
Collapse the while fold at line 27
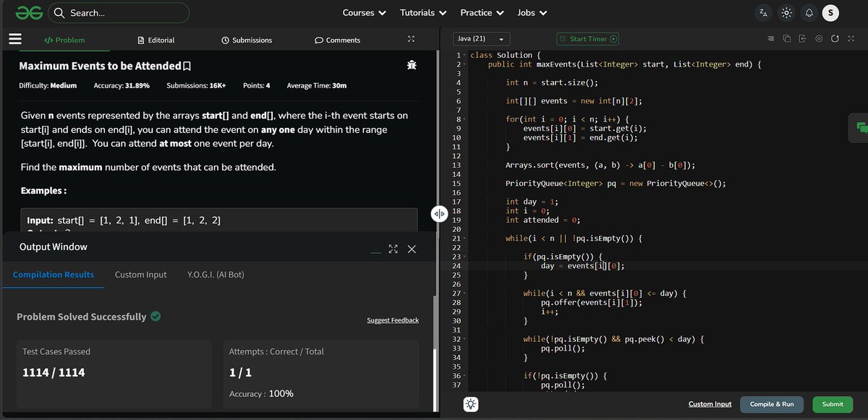coord(465,293)
